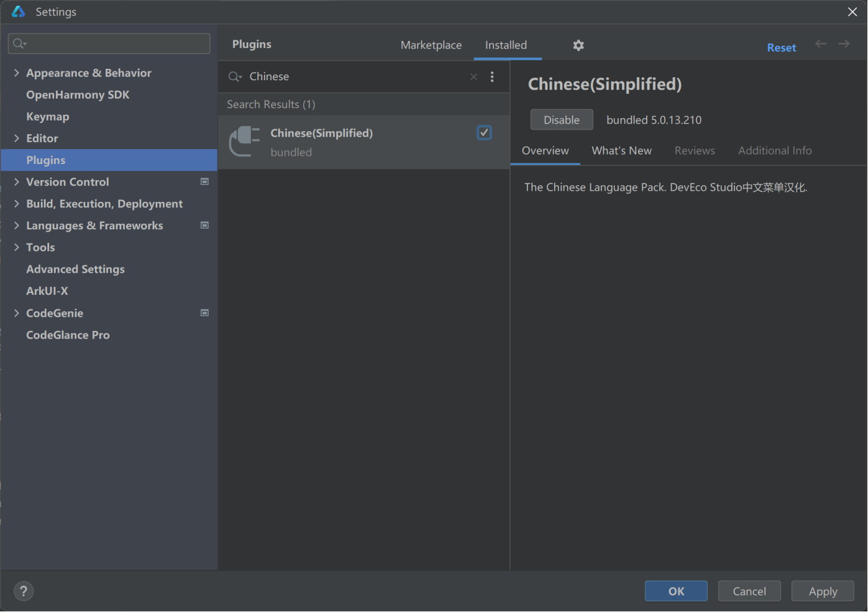This screenshot has width=868, height=612.
Task: Switch to the Marketplace tab
Action: point(431,45)
